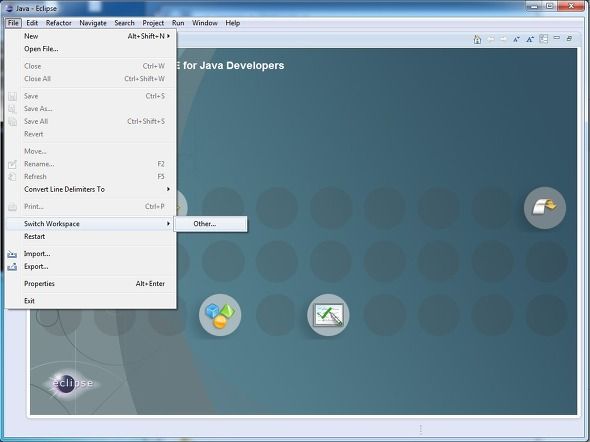Click the navigate forward arrow icon
Image resolution: width=590 pixels, height=442 pixels.
pos(503,39)
